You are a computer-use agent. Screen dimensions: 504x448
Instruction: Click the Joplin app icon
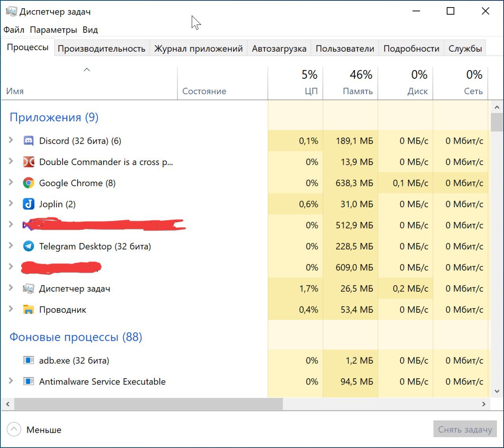click(x=28, y=204)
